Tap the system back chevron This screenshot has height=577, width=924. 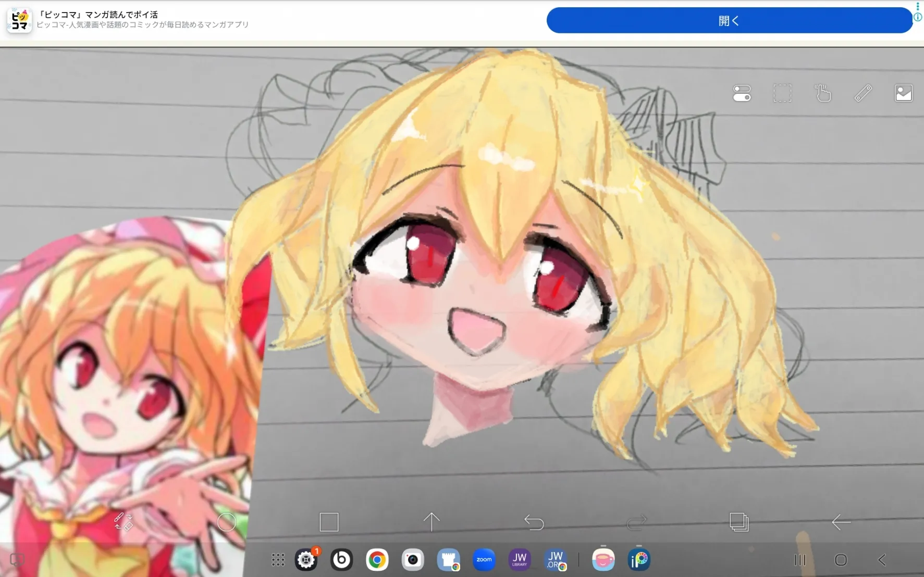pyautogui.click(x=882, y=560)
